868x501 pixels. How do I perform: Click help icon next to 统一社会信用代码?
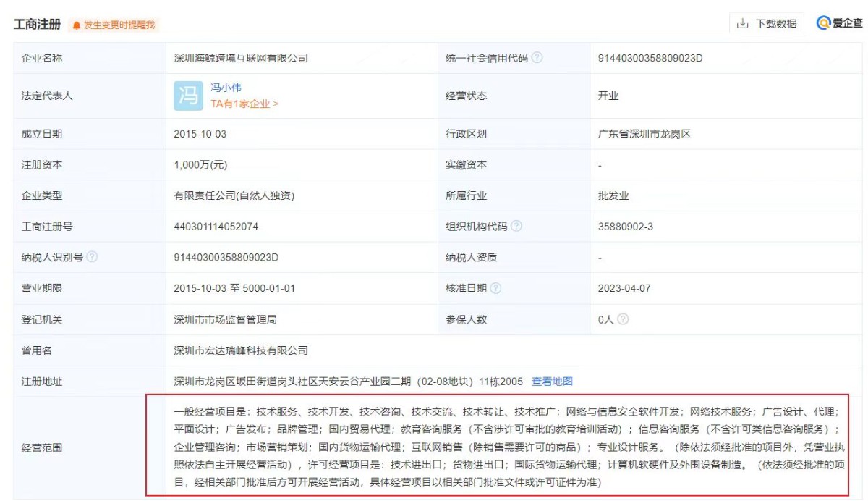tap(537, 58)
